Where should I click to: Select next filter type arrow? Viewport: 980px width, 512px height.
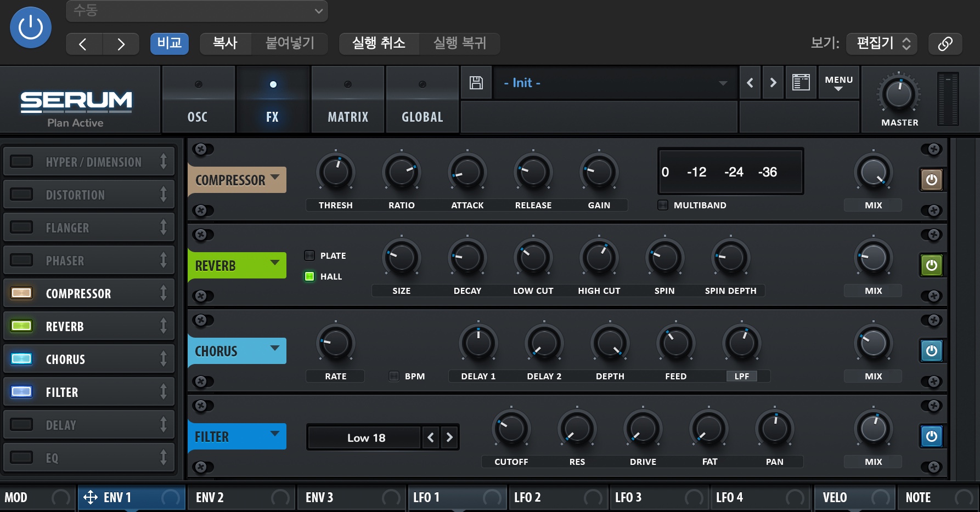tap(449, 437)
